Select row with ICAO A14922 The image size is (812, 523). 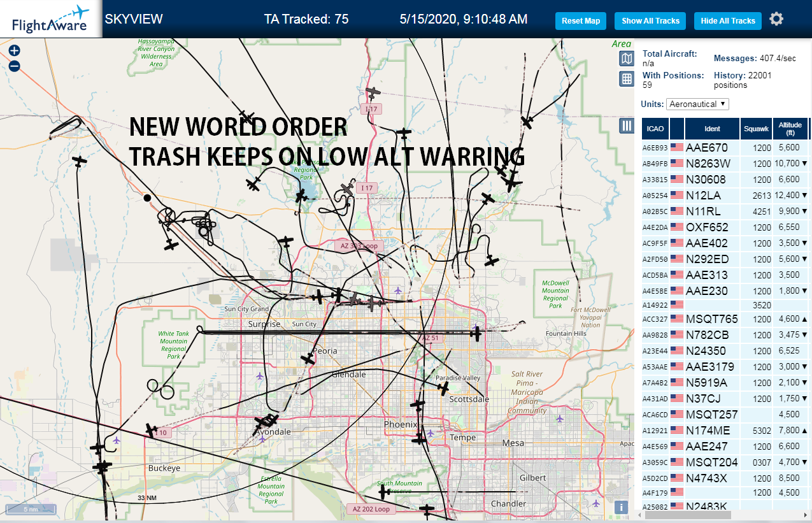point(725,305)
